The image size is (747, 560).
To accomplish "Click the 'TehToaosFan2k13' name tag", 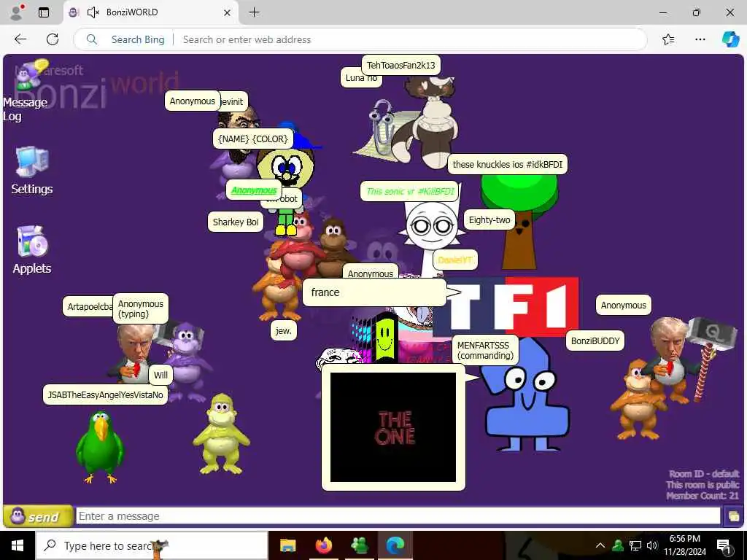I will click(400, 65).
